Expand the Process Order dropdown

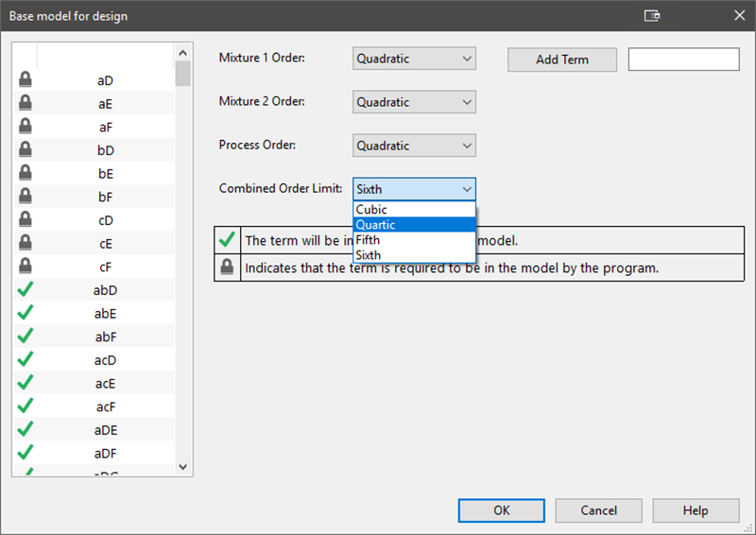pyautogui.click(x=414, y=146)
